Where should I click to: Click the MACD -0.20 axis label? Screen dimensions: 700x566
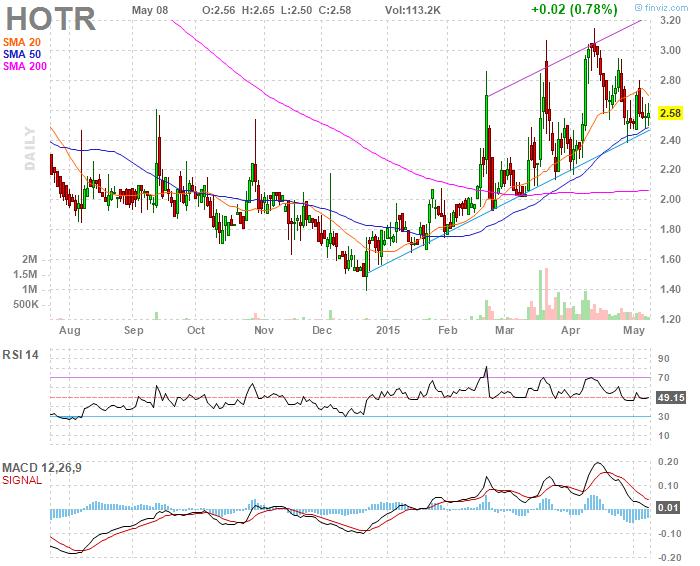coord(670,558)
